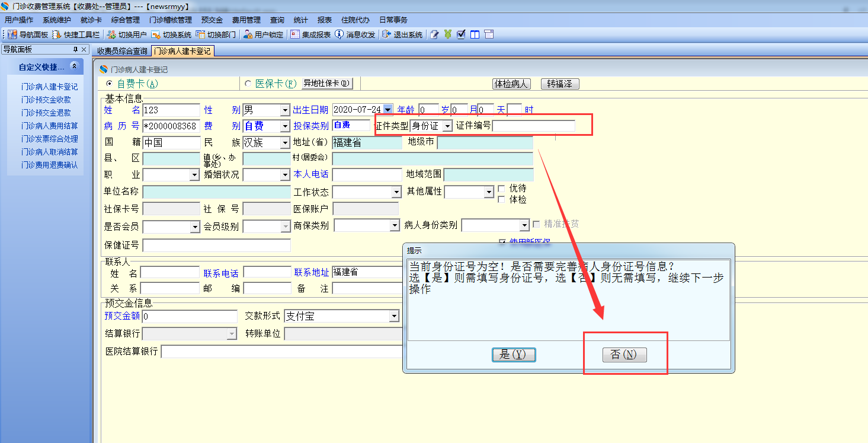Click the 是(Y) button in the prompt
868x443 pixels.
click(514, 355)
